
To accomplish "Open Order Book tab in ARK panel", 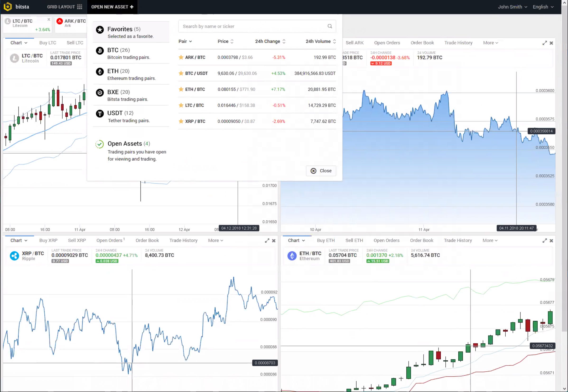I will (422, 43).
